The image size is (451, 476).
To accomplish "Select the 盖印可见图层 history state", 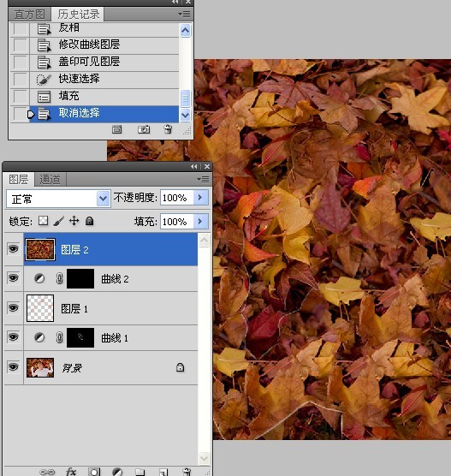I will click(x=104, y=62).
